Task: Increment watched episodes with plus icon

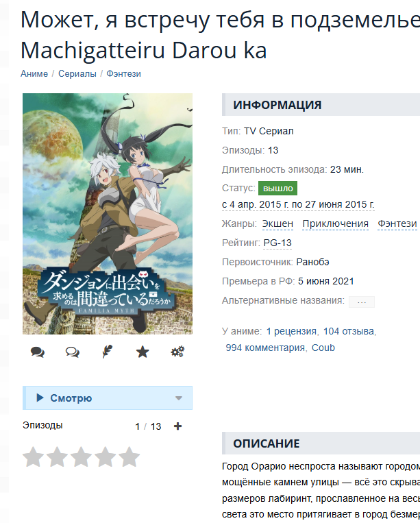Action: [177, 426]
